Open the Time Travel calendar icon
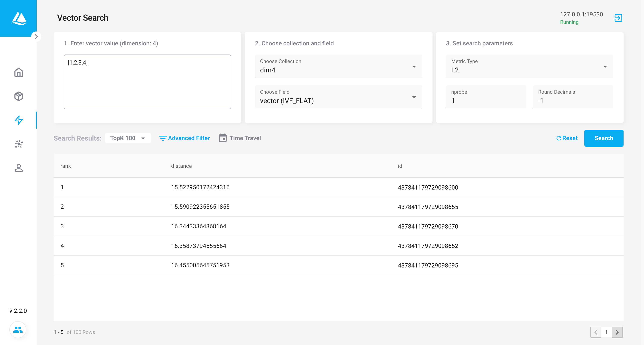Viewport: 644px width, 345px height. (x=223, y=138)
